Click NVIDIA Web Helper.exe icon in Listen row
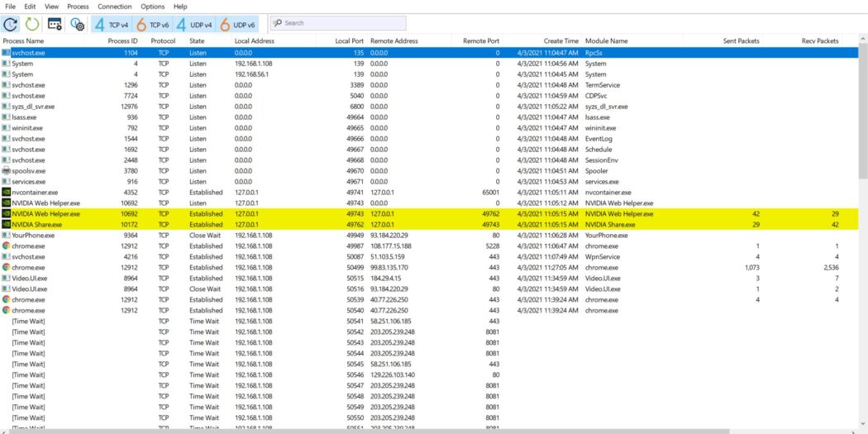Viewport: 868px width, 434px height. pyautogui.click(x=6, y=203)
